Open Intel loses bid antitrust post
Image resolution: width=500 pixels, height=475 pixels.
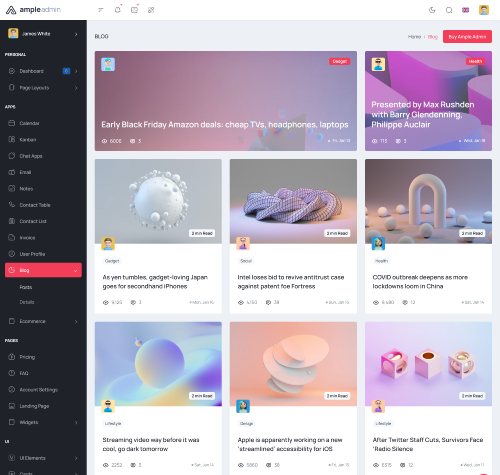[x=291, y=282]
